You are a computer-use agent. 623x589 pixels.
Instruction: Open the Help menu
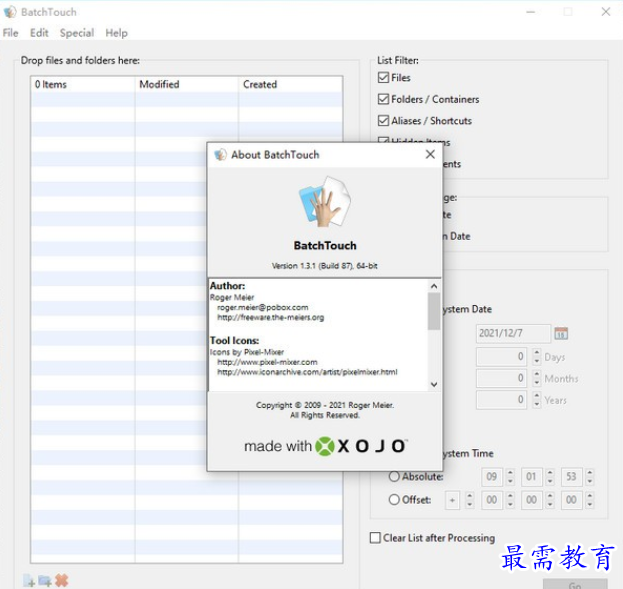pos(116,33)
